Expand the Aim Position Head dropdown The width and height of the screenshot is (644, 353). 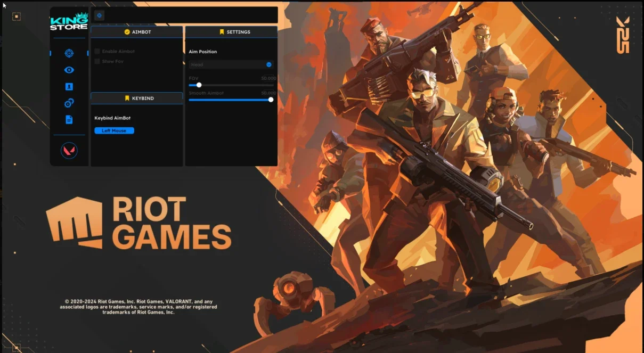[231, 64]
